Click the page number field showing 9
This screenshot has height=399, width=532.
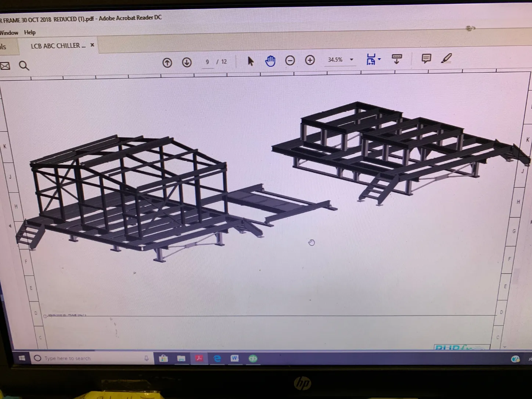click(208, 62)
